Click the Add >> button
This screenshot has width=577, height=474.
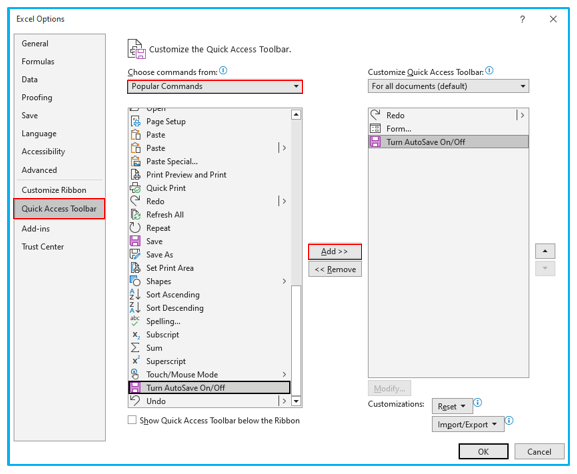pyautogui.click(x=335, y=252)
